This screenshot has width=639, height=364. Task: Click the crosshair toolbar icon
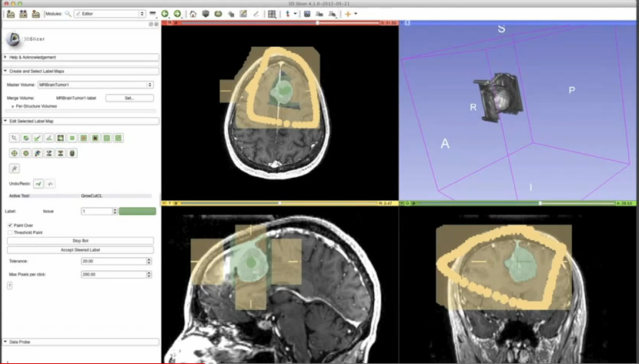pyautogui.click(x=349, y=14)
